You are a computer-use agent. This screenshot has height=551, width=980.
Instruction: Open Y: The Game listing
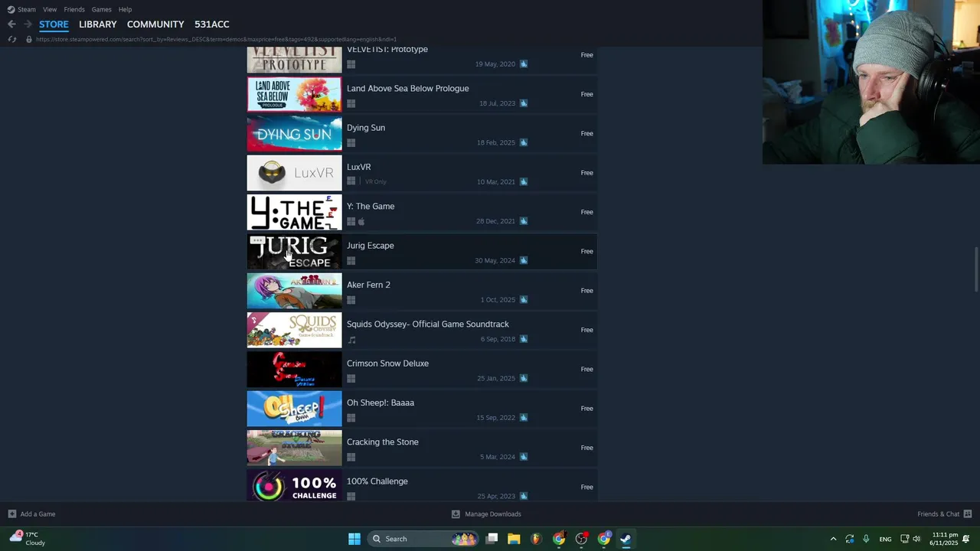(422, 212)
